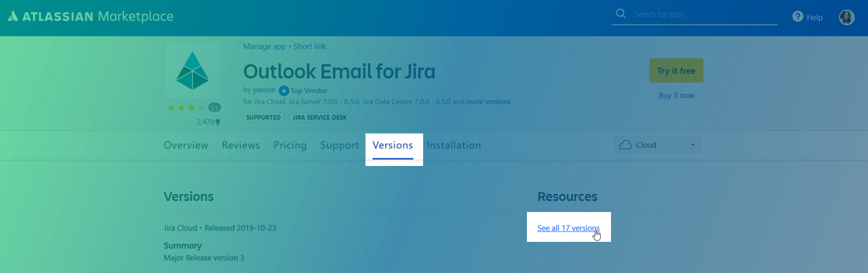
Task: Focus the Search for apps field
Action: coord(702,14)
